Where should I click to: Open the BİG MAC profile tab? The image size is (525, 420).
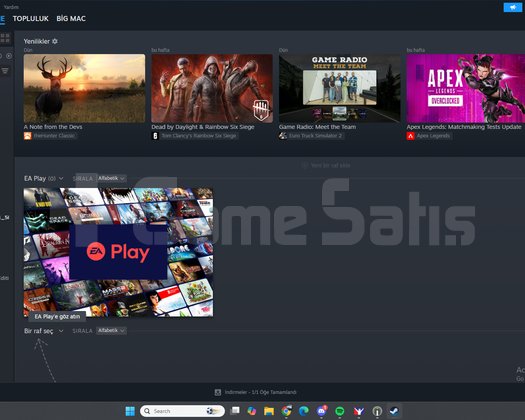pos(71,19)
